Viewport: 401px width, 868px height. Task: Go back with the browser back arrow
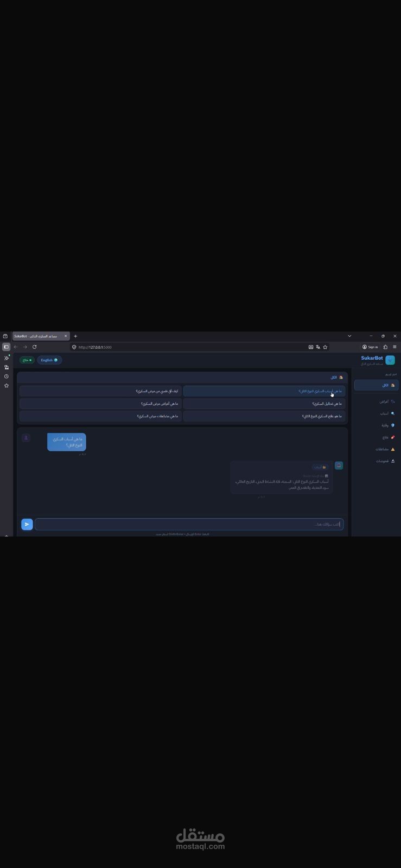16,347
